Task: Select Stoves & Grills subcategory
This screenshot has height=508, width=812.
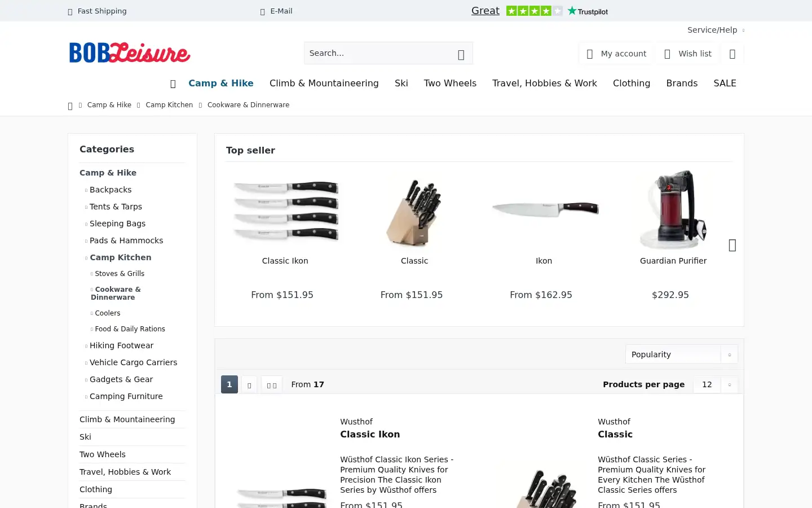Action: pyautogui.click(x=120, y=274)
